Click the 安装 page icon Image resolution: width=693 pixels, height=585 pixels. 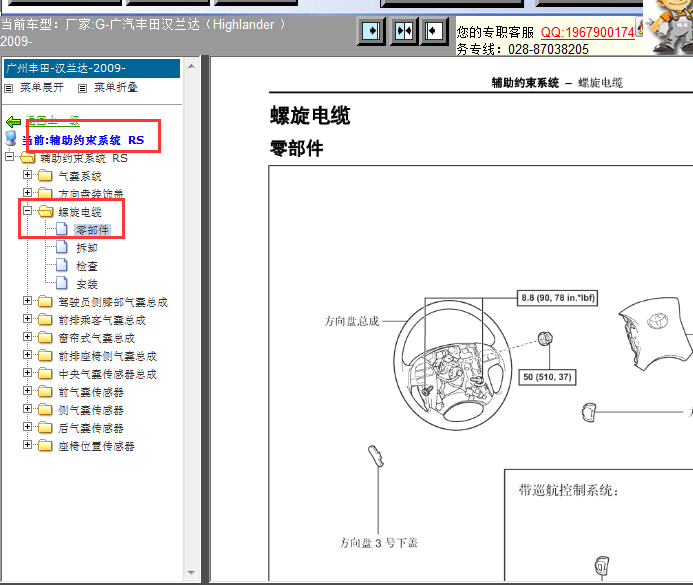[x=61, y=283]
